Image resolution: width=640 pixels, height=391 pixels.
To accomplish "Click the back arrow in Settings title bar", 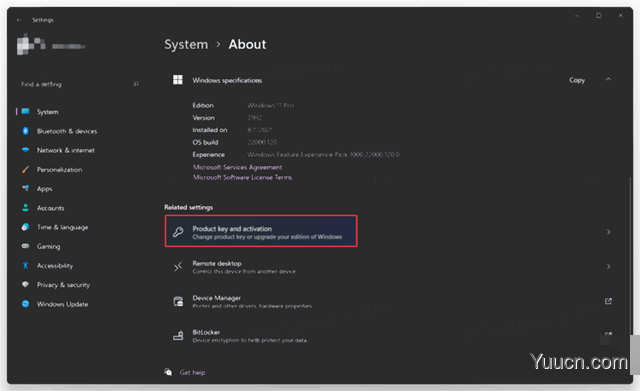I will (x=19, y=20).
